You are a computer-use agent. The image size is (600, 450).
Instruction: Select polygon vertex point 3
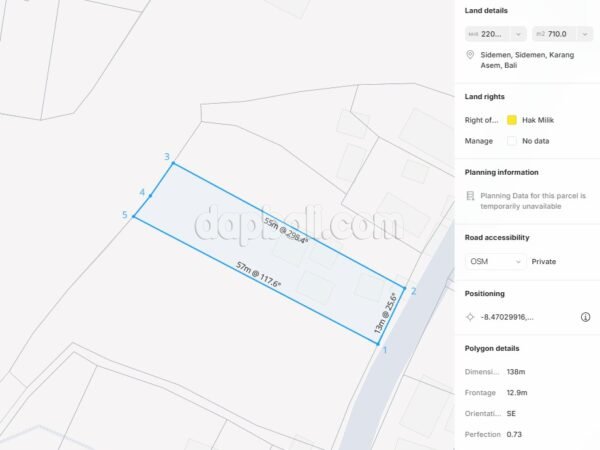pyautogui.click(x=173, y=163)
